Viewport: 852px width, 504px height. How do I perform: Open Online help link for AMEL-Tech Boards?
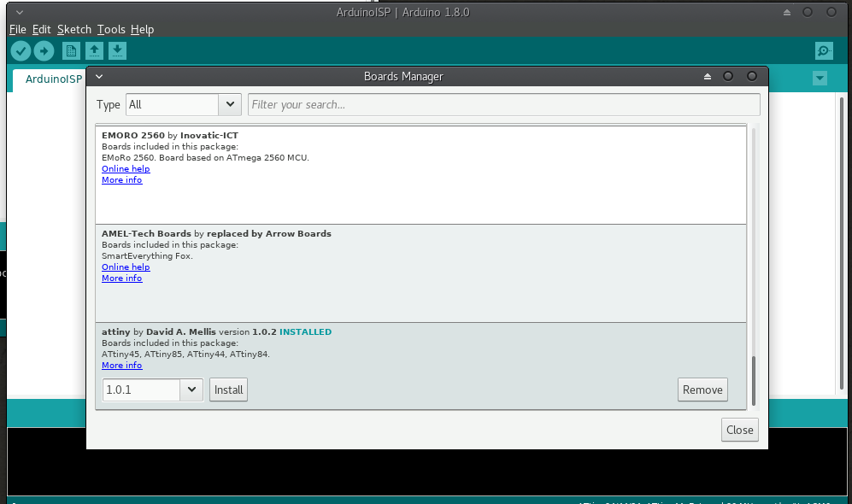click(x=126, y=267)
